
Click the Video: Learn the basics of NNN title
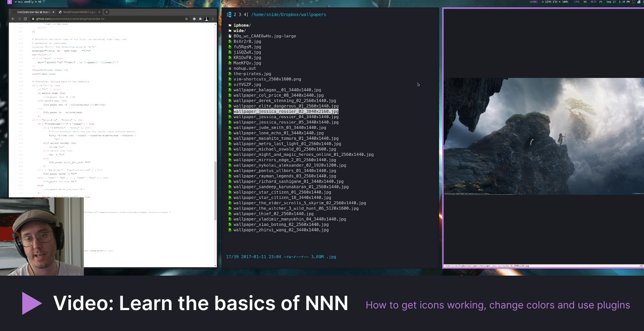click(200, 304)
